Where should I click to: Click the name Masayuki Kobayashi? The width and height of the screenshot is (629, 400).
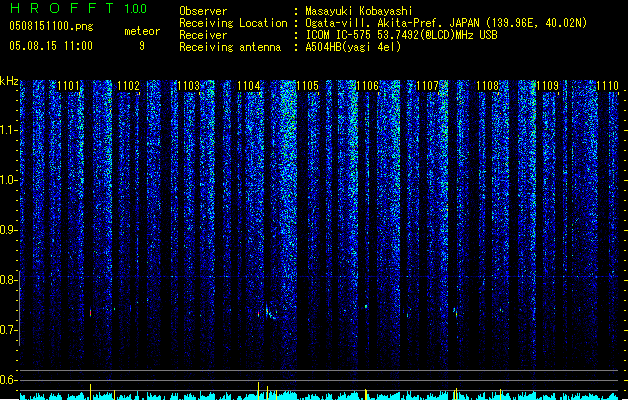(x=359, y=11)
